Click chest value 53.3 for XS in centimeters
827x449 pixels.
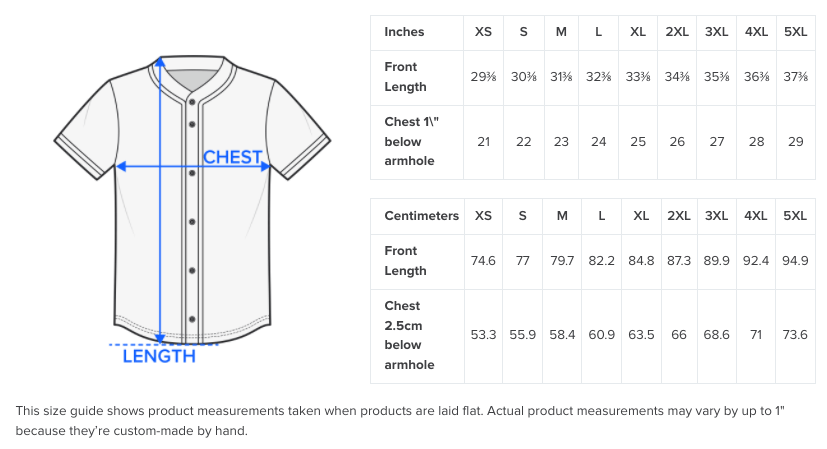(x=483, y=335)
